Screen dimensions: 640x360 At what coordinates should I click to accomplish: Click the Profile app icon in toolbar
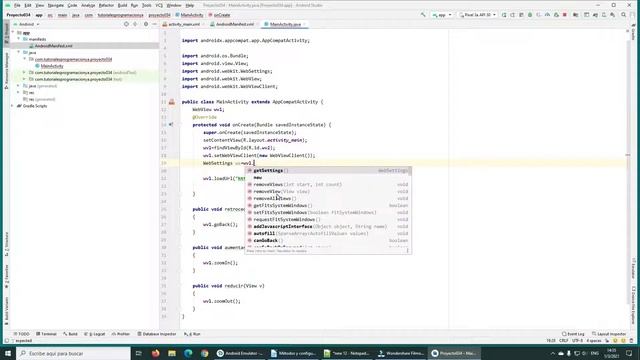pos(547,15)
